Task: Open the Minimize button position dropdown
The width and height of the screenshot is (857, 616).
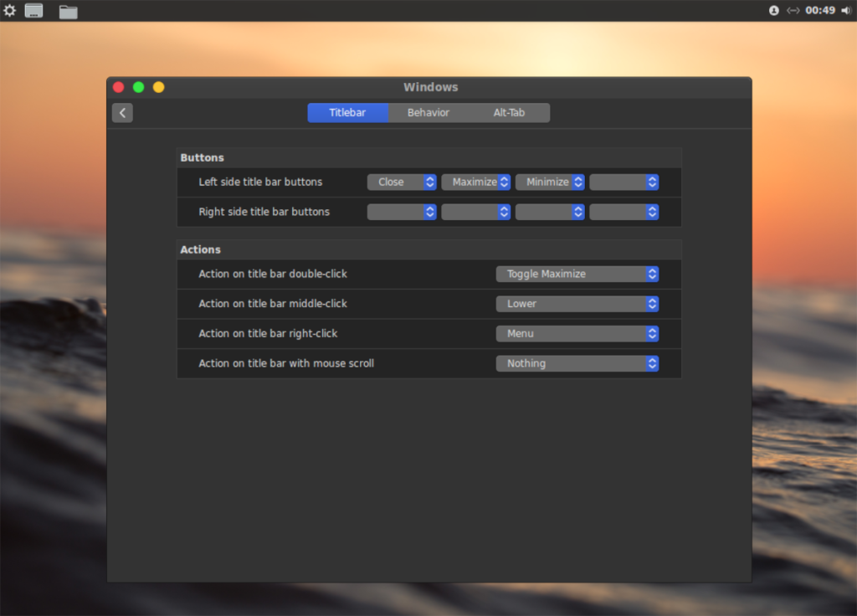Action: click(x=550, y=182)
